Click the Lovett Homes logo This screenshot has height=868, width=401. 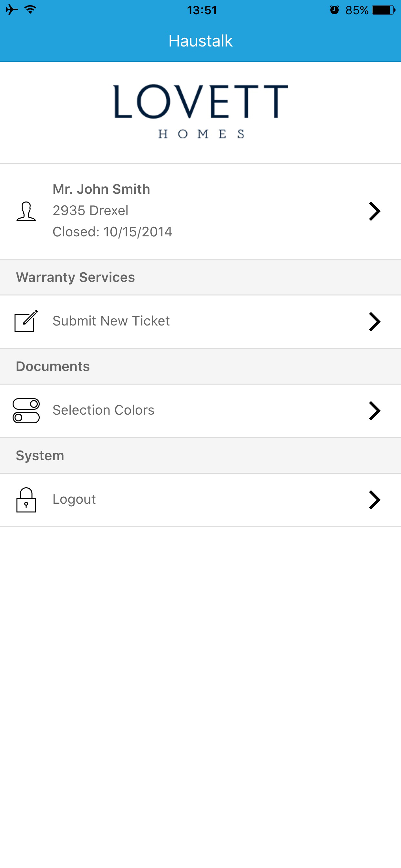point(200,111)
